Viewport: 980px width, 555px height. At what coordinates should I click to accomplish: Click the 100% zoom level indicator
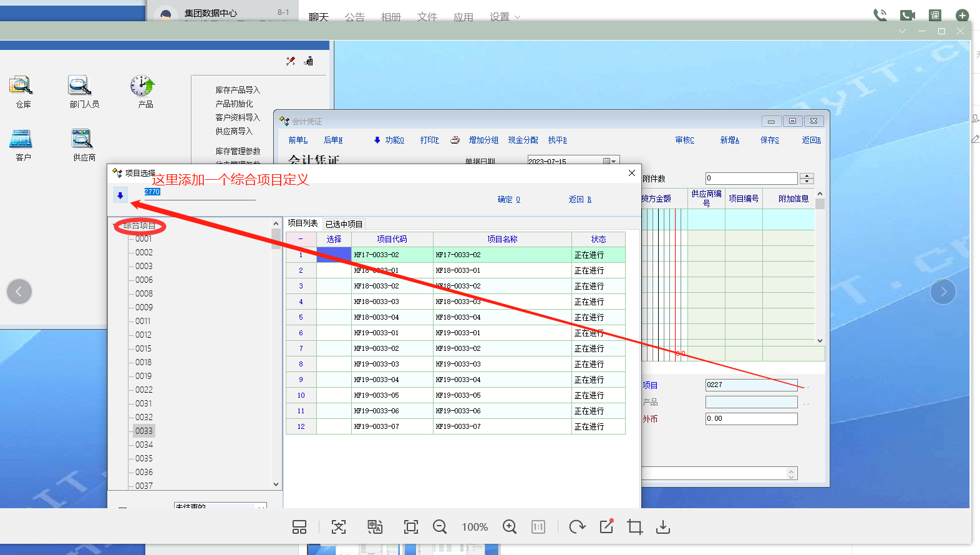(475, 527)
